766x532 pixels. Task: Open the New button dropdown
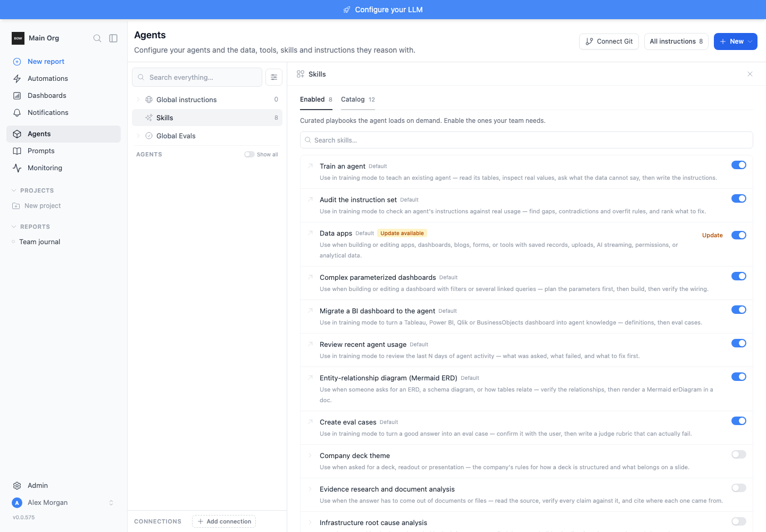[x=736, y=41]
